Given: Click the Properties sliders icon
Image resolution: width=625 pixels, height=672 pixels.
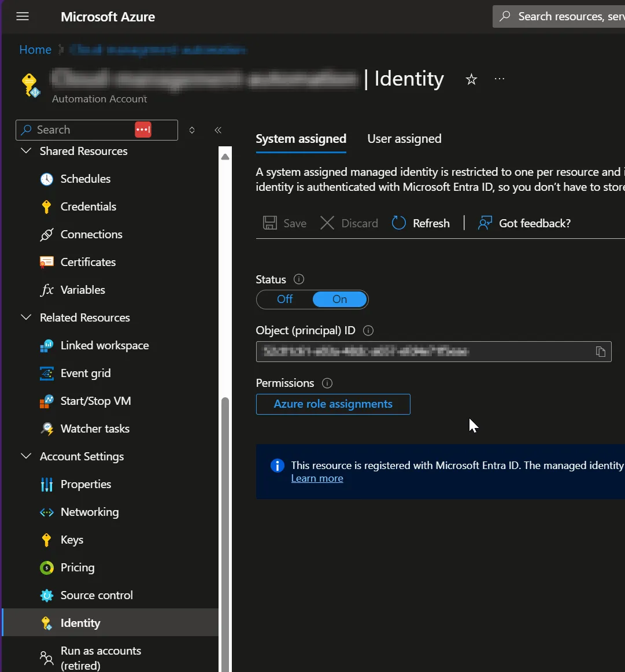Looking at the screenshot, I should [x=47, y=484].
